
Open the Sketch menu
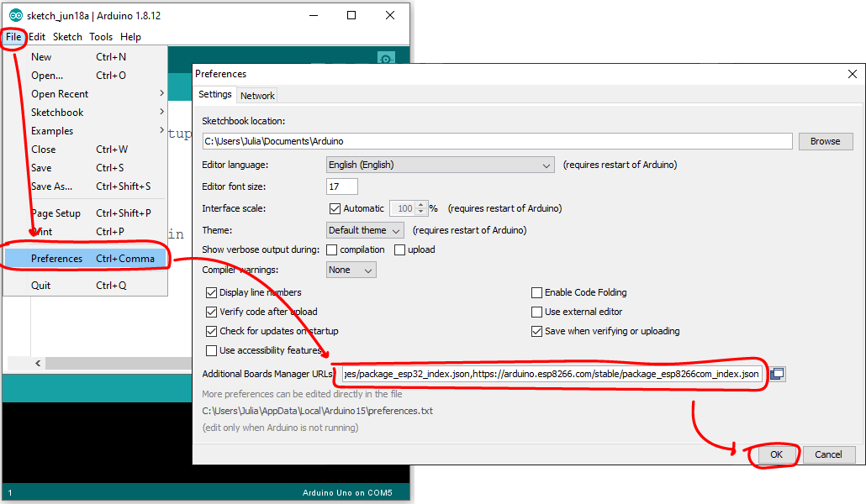pyautogui.click(x=67, y=37)
